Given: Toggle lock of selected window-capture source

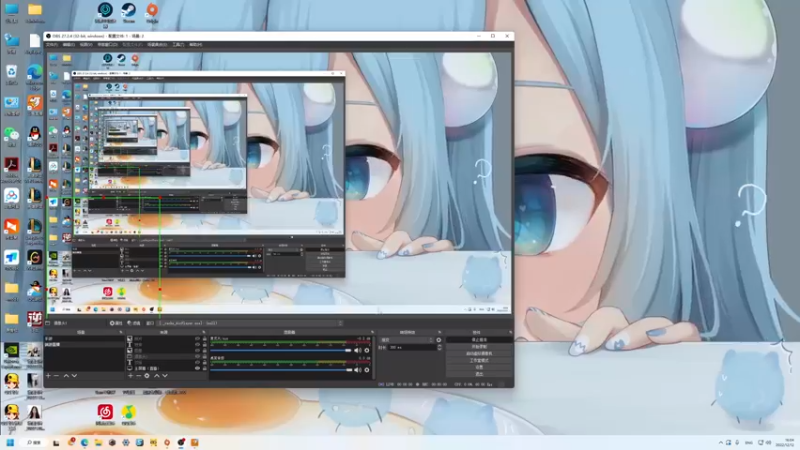Looking at the screenshot, I should [205, 356].
